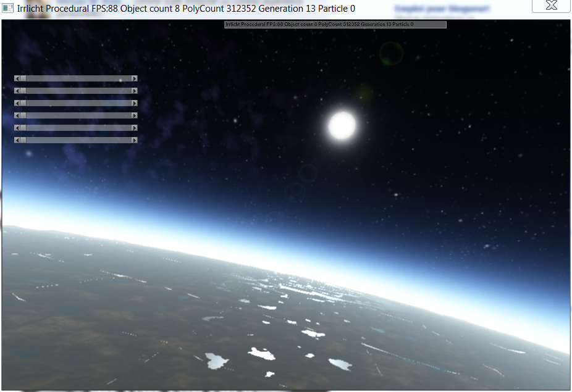The width and height of the screenshot is (572, 392).
Task: Click the thumb handle of the fifth scrollbar
Action: pyautogui.click(x=23, y=128)
